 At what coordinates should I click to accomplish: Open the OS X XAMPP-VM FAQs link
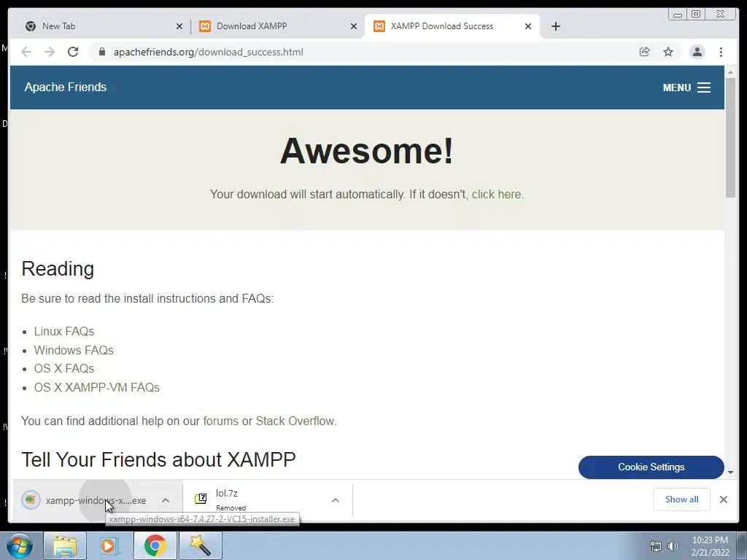point(97,387)
